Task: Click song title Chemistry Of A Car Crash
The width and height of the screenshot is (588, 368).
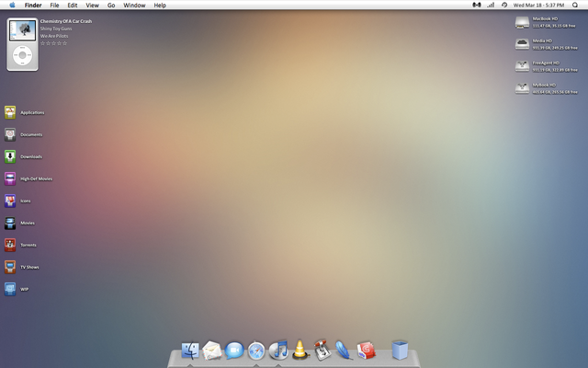Action: 66,21
